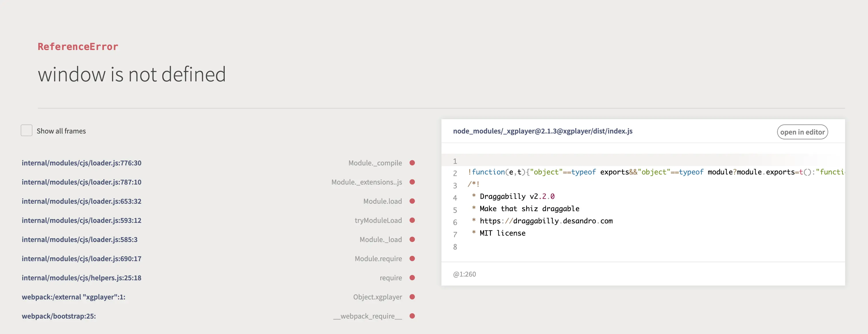This screenshot has height=334, width=868.
Task: Click the 'window is not defined' message
Action: (132, 74)
